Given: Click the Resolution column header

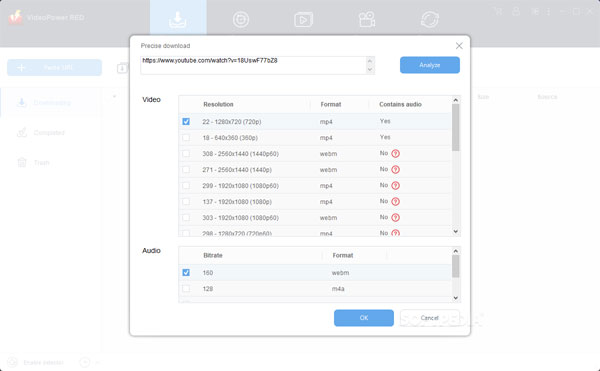Looking at the screenshot, I should (x=218, y=104).
